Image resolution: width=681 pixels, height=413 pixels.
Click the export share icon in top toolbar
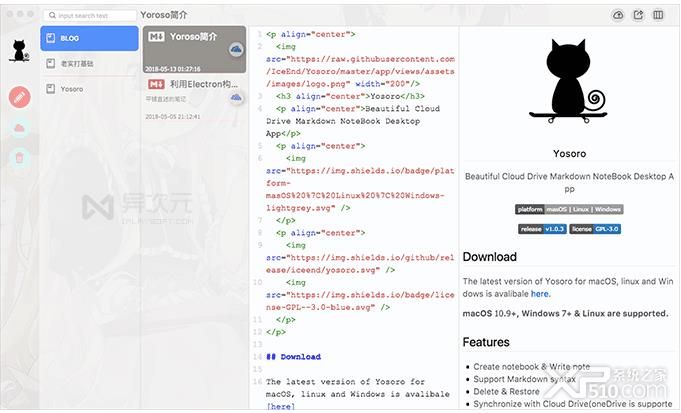pos(638,15)
